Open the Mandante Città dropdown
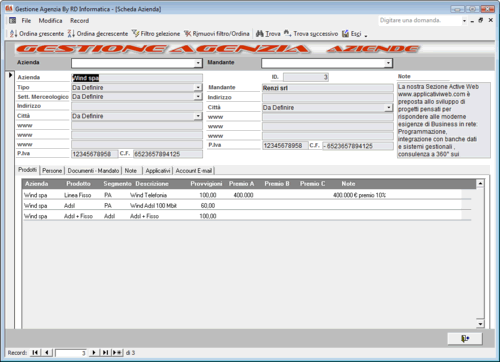 point(388,108)
